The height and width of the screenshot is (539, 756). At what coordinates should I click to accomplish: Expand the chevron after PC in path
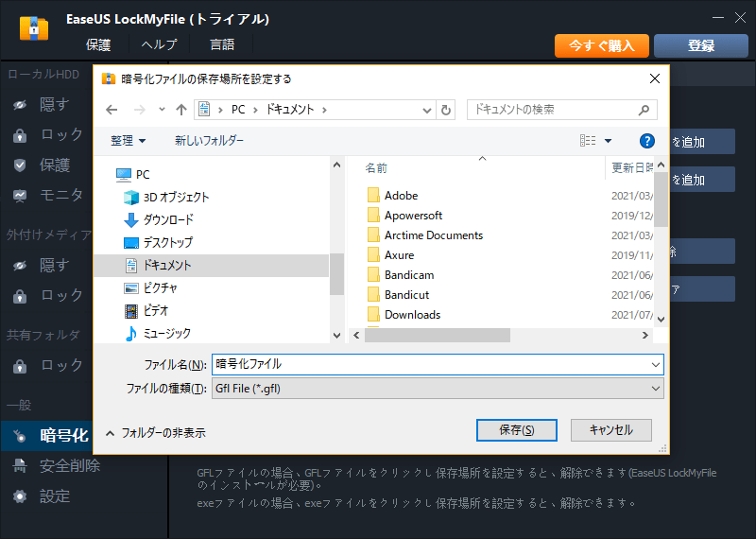pyautogui.click(x=255, y=110)
